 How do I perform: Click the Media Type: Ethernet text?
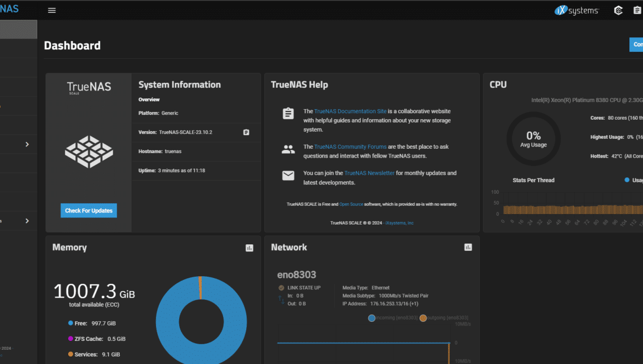tap(366, 288)
